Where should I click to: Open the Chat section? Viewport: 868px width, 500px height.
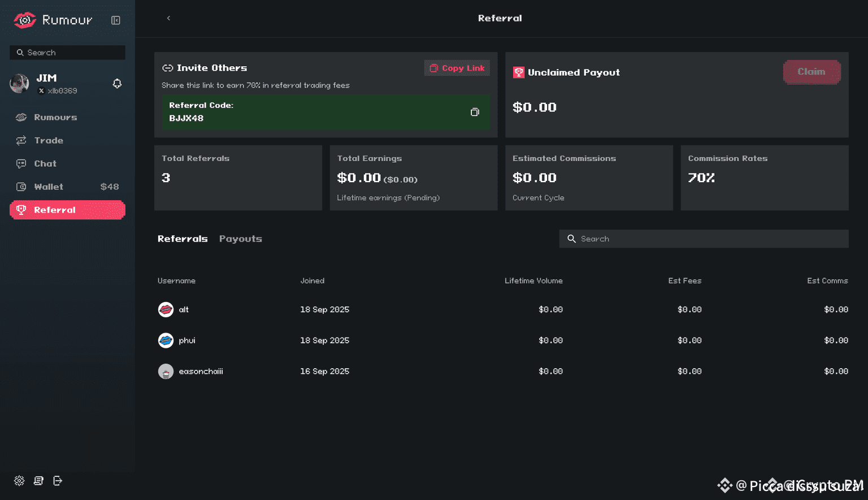pyautogui.click(x=45, y=163)
